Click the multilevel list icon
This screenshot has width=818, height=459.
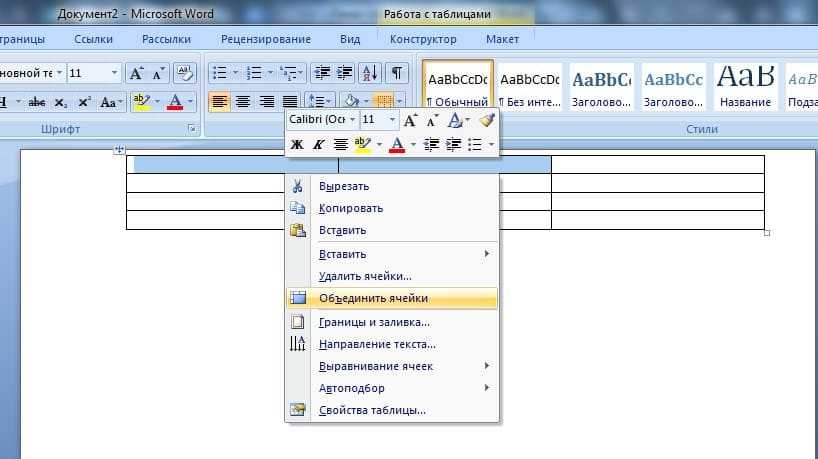click(288, 73)
